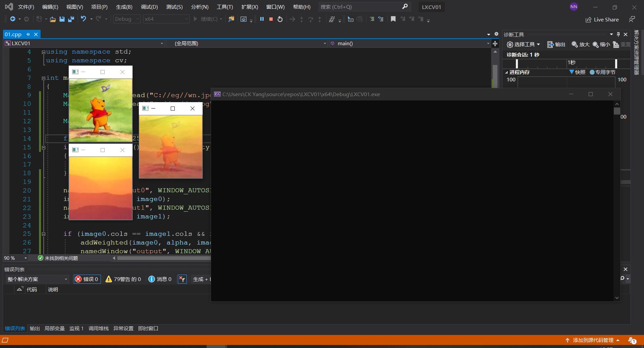Open the main() member dropdown
644x348 pixels.
pyautogui.click(x=410, y=43)
